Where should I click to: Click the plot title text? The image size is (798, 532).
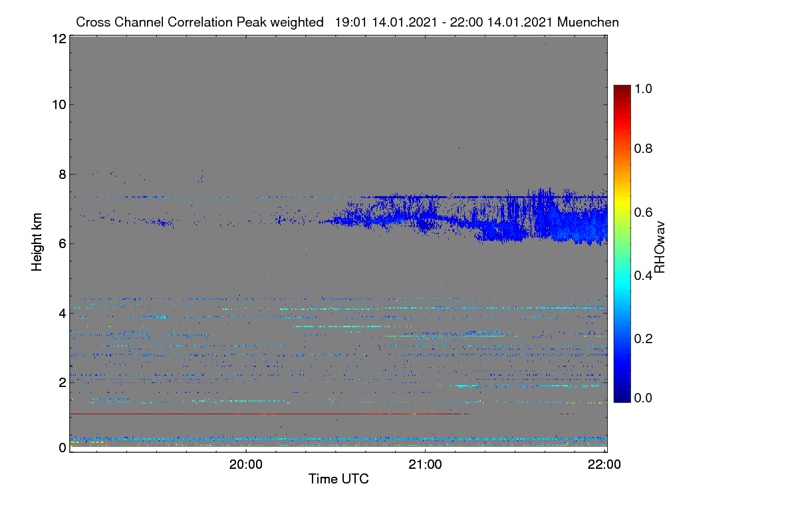pos(347,22)
